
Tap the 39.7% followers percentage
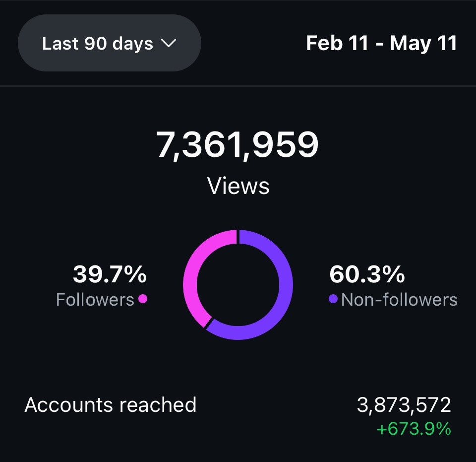click(x=110, y=274)
